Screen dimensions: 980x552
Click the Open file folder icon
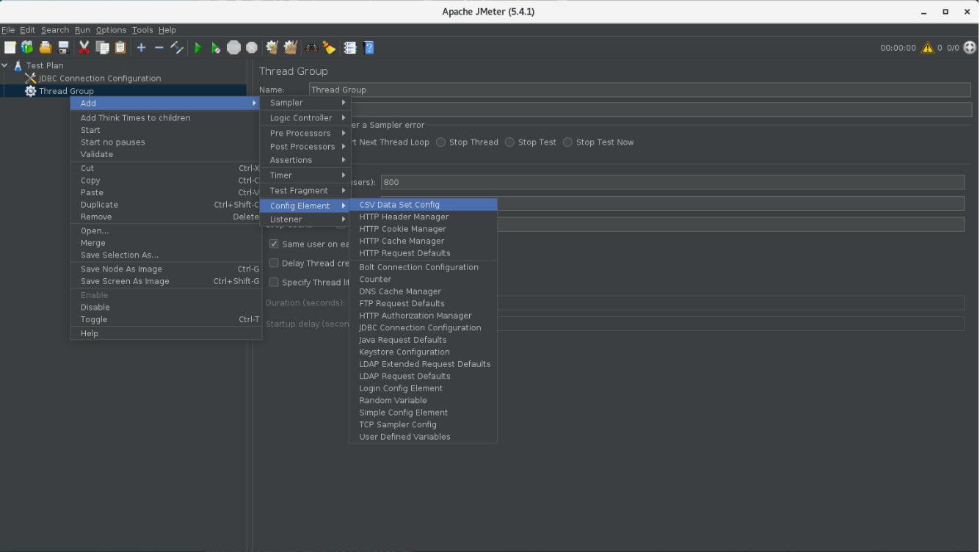(x=46, y=48)
